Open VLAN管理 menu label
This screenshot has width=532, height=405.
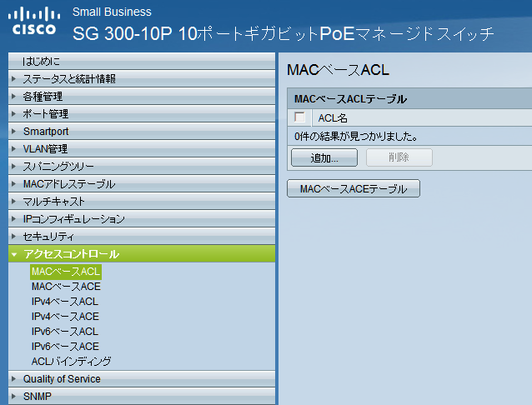click(x=45, y=148)
